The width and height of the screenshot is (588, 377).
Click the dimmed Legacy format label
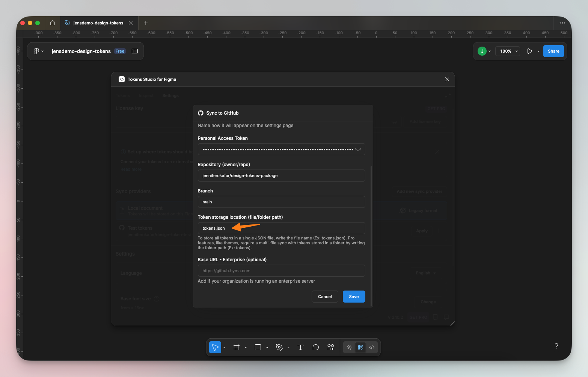click(x=423, y=210)
